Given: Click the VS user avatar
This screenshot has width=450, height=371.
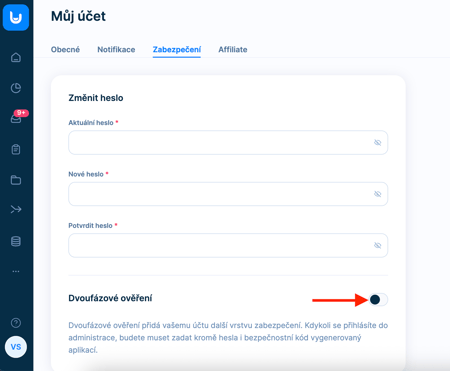Looking at the screenshot, I should pyautogui.click(x=16, y=347).
